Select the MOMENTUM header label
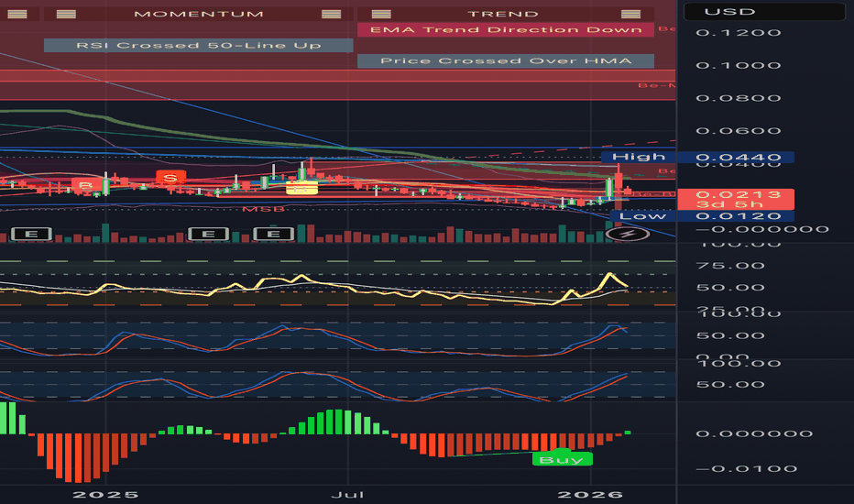 (x=198, y=14)
